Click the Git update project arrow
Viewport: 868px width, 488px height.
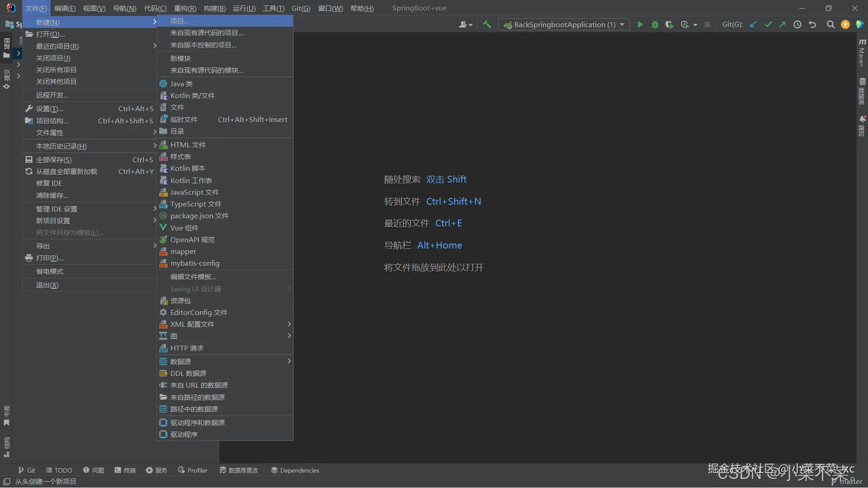click(x=753, y=24)
